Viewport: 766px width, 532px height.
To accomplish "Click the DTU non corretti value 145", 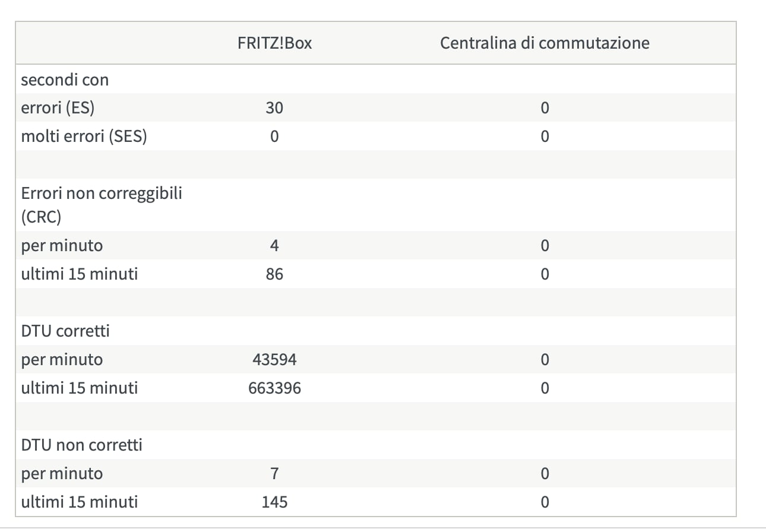I will tap(274, 502).
